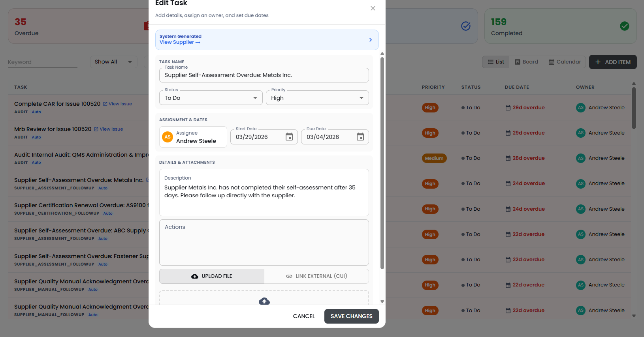This screenshot has width=644, height=337.
Task: Click the cloud upload drop zone icon
Action: [x=264, y=301]
